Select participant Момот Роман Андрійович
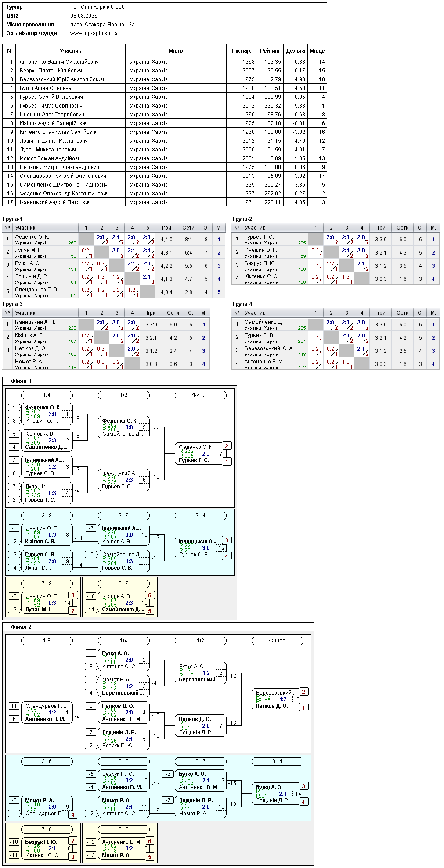Image resolution: width=444 pixels, height=868 pixels. click(51, 158)
